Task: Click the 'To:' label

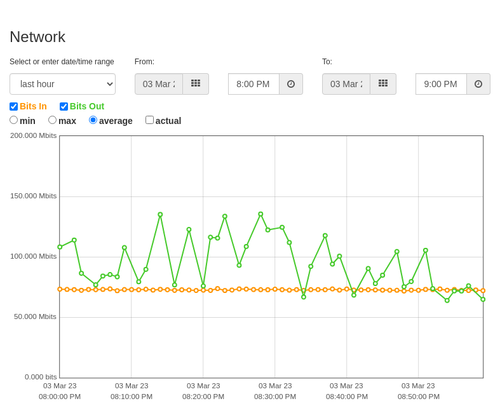Action: pyautogui.click(x=327, y=62)
